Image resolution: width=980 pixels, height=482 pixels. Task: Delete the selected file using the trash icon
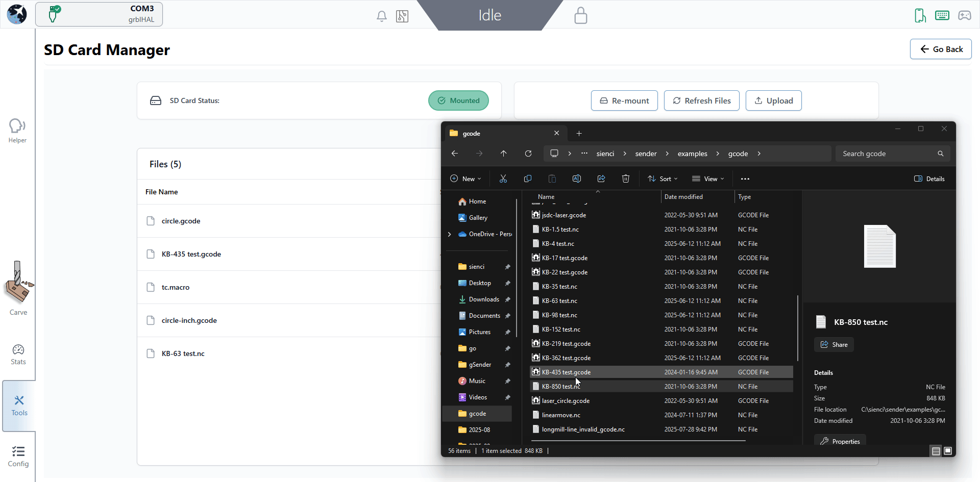click(x=625, y=179)
